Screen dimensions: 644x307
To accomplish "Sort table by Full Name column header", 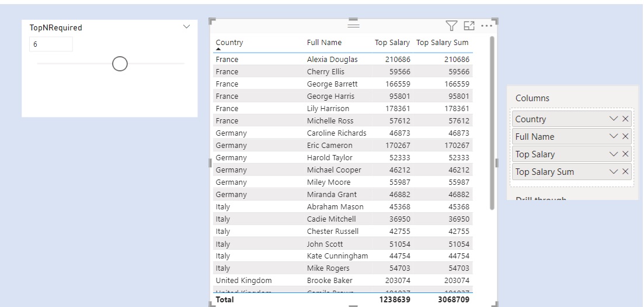I will point(324,43).
